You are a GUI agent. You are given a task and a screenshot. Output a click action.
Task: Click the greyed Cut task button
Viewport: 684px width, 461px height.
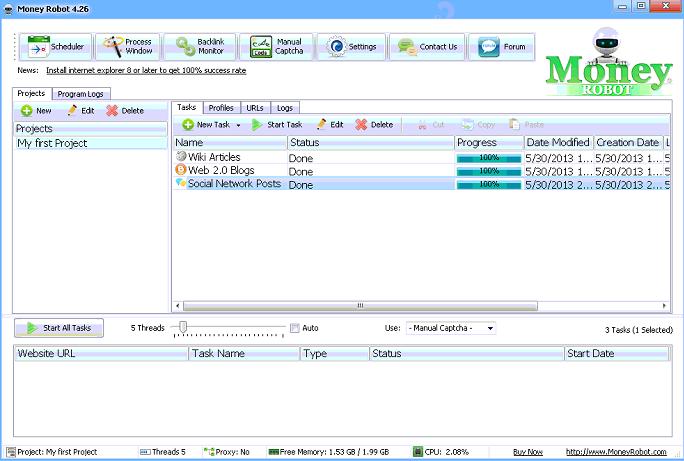[x=431, y=125]
